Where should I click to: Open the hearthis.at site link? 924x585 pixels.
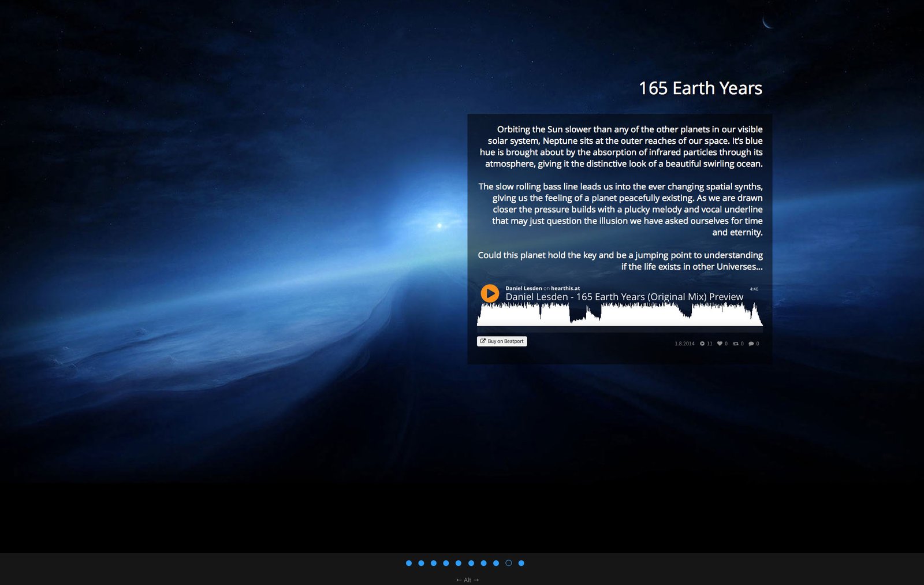(x=565, y=288)
